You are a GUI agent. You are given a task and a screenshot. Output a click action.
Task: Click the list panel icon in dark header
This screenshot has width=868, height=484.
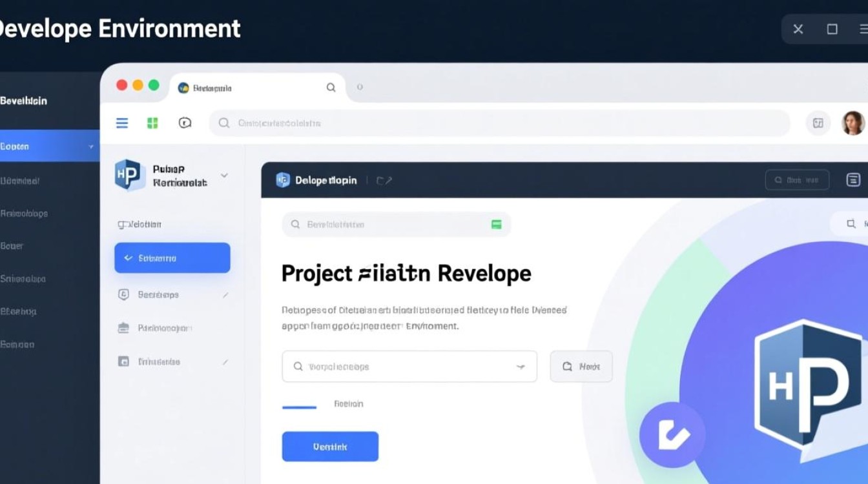pyautogui.click(x=852, y=180)
